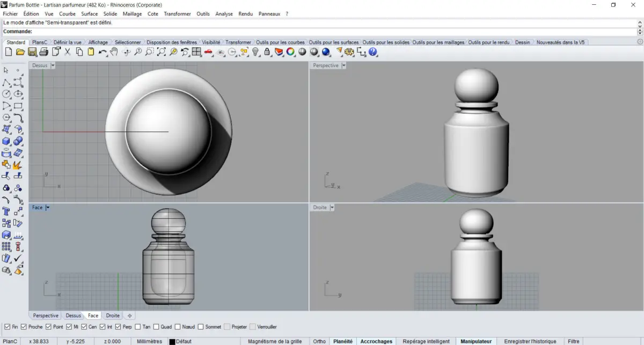Open the Perspective viewport dropdown arrow
Image resolution: width=644 pixels, height=345 pixels.
click(343, 65)
